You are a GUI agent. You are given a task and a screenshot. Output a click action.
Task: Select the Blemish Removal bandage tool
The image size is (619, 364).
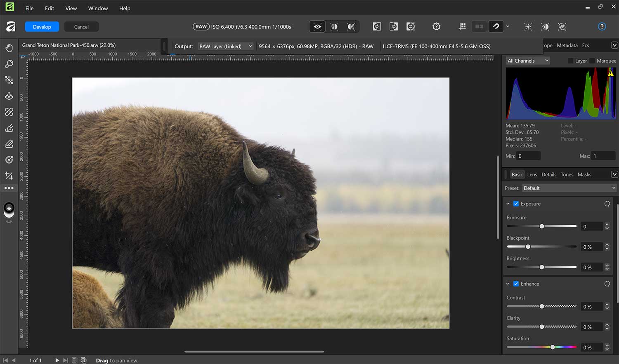pos(9,112)
